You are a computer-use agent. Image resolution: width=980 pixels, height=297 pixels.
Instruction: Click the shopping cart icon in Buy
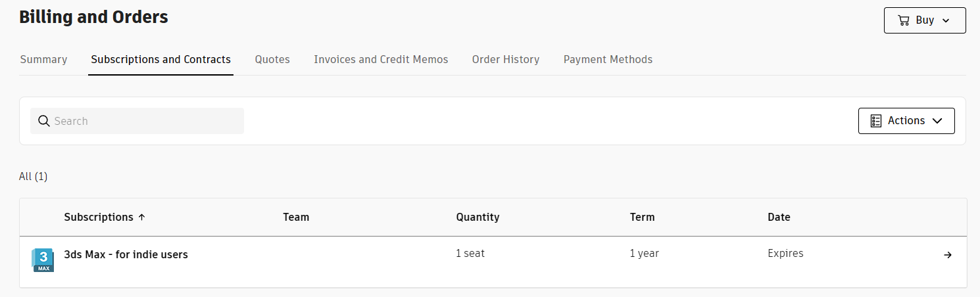pyautogui.click(x=904, y=20)
